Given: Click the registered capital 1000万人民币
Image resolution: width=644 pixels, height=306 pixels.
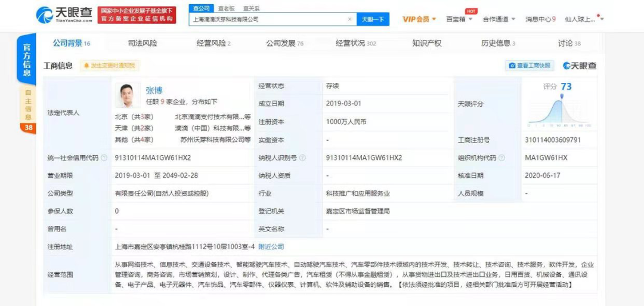Looking at the screenshot, I should point(346,122).
